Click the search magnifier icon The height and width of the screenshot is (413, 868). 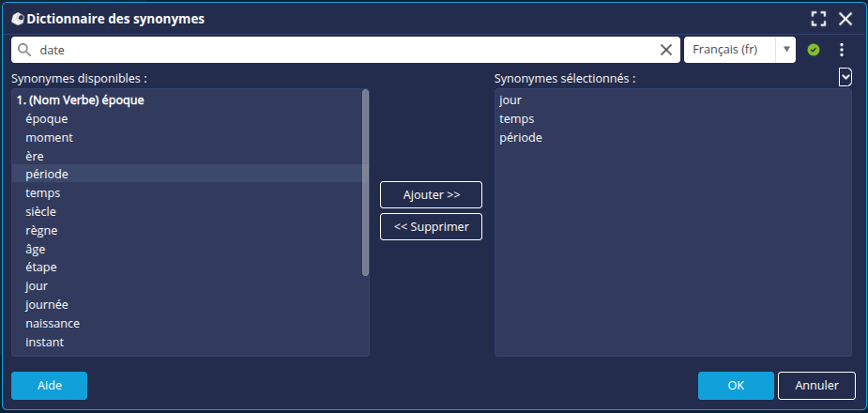tap(24, 50)
